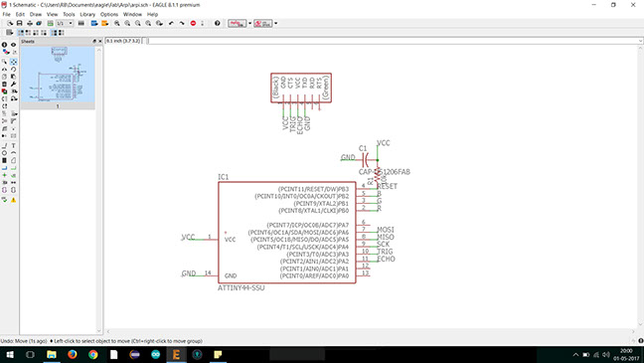Open the Draw menu
Viewport: 644px width, 363px height.
coord(36,14)
